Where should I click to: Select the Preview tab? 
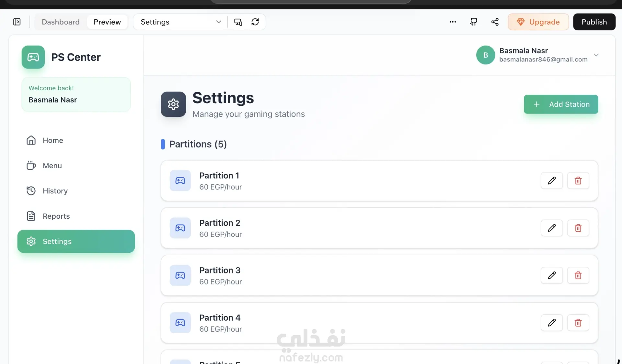(107, 22)
